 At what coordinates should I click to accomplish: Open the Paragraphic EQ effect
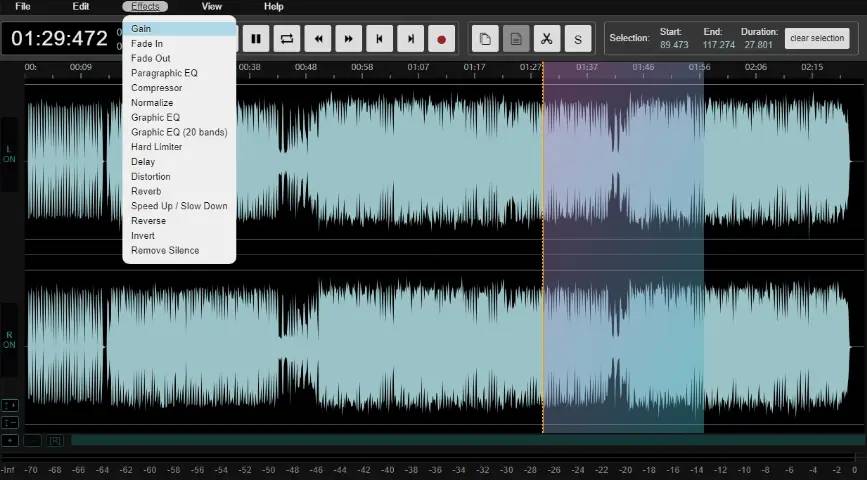pos(179,73)
